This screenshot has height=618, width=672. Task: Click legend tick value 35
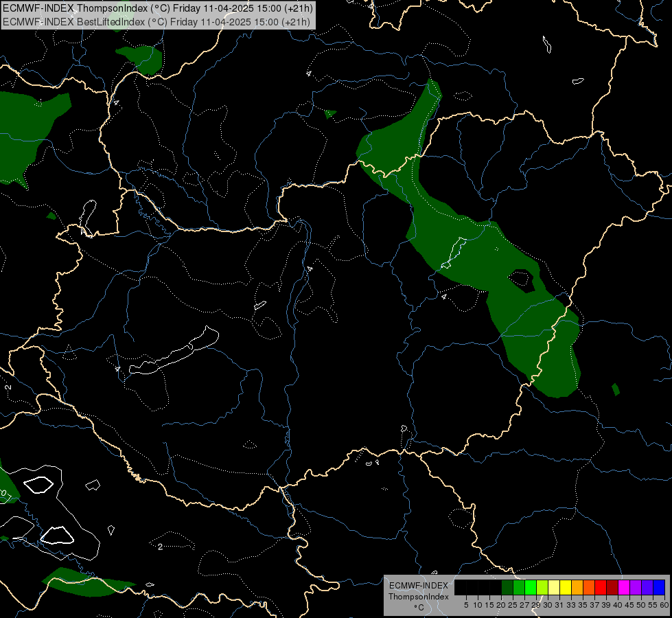coord(583,605)
